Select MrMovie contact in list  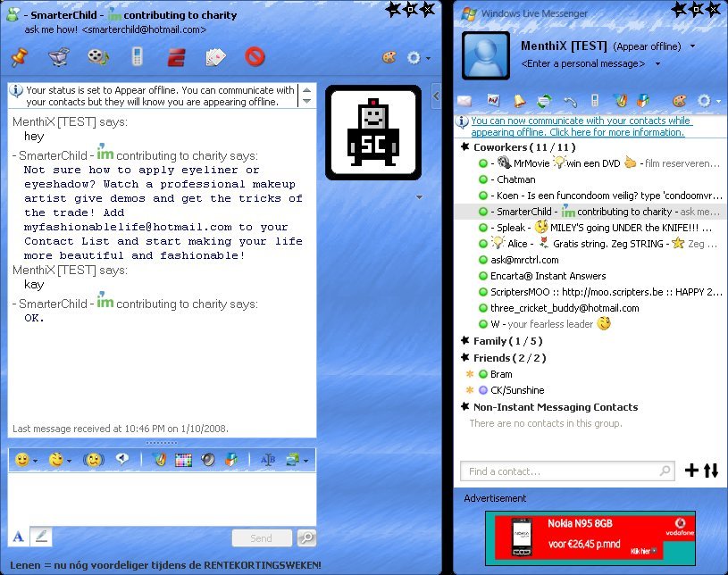pyautogui.click(x=599, y=162)
